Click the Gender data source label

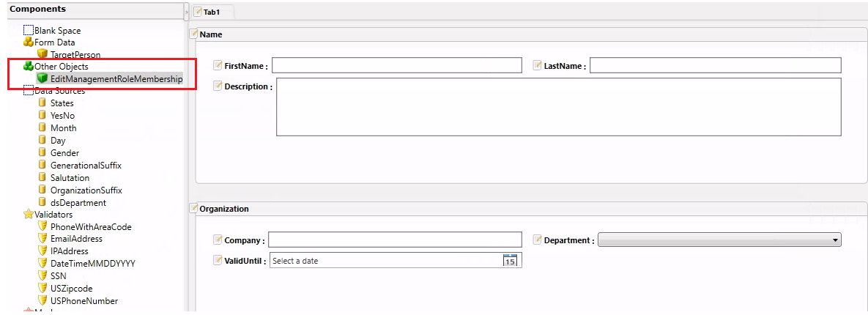[64, 153]
